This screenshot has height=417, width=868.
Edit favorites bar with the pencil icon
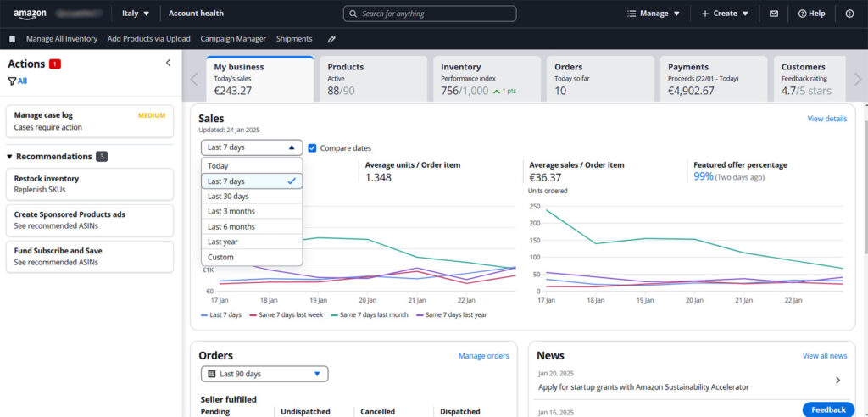(x=331, y=39)
